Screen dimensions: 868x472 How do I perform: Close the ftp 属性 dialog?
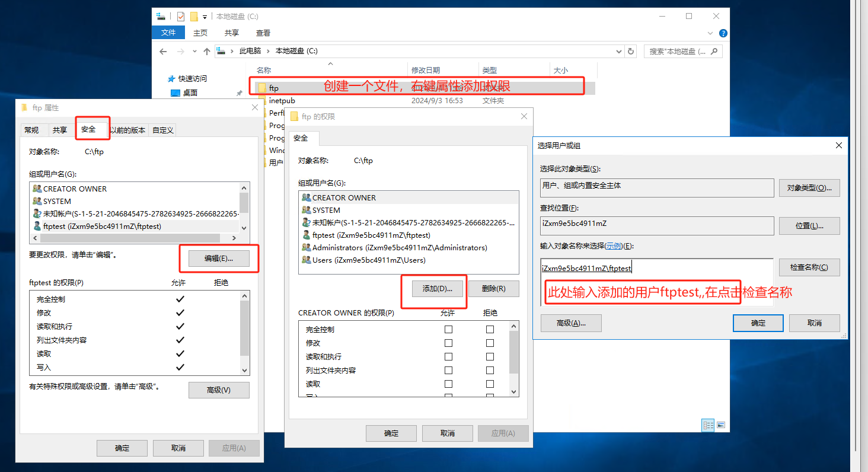[x=255, y=107]
